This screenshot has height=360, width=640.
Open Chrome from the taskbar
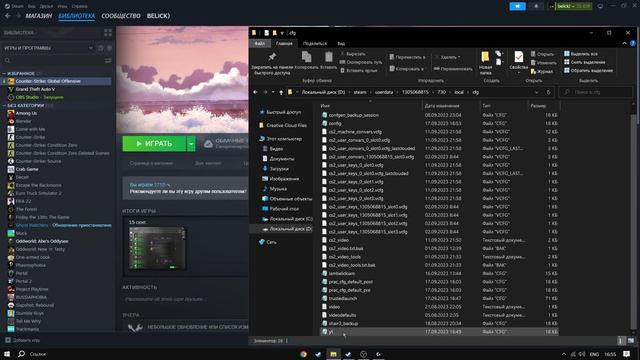pyautogui.click(x=303, y=354)
